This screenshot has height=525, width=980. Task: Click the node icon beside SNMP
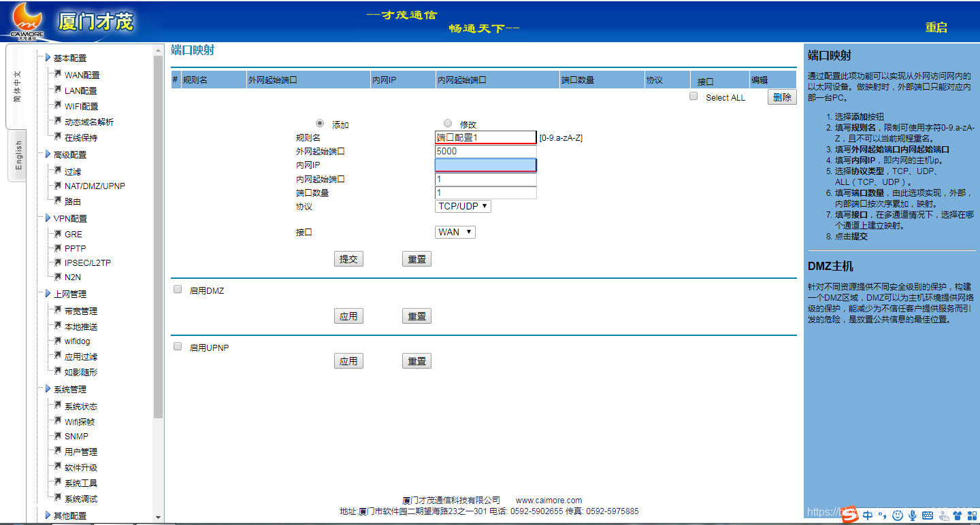tap(58, 435)
